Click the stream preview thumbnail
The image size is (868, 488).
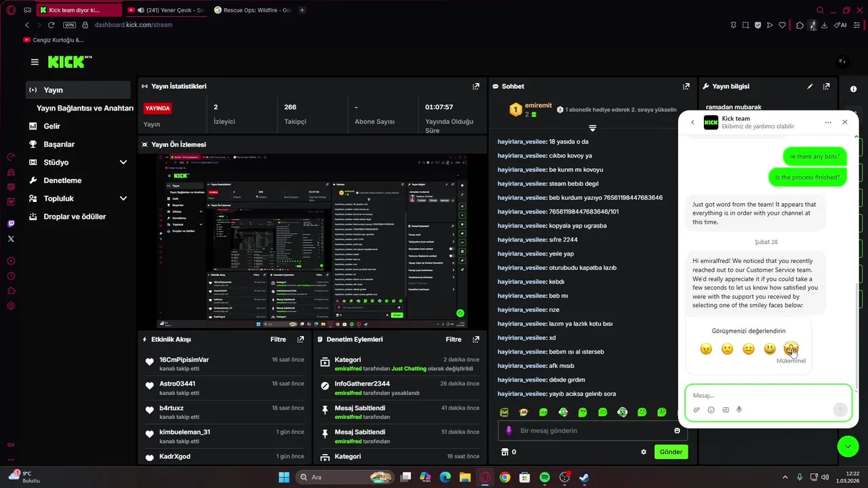(311, 241)
